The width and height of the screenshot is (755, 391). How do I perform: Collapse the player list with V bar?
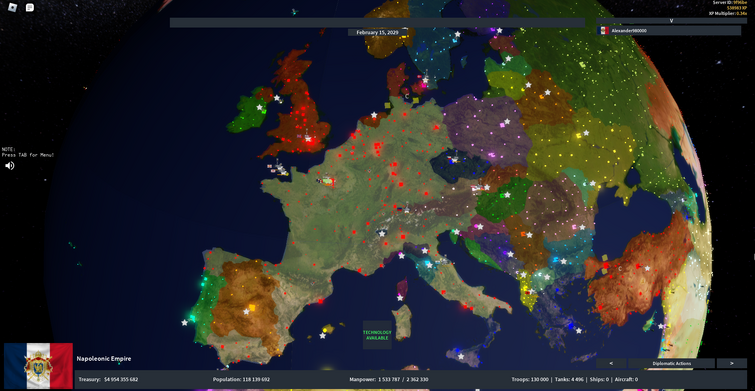click(x=671, y=21)
